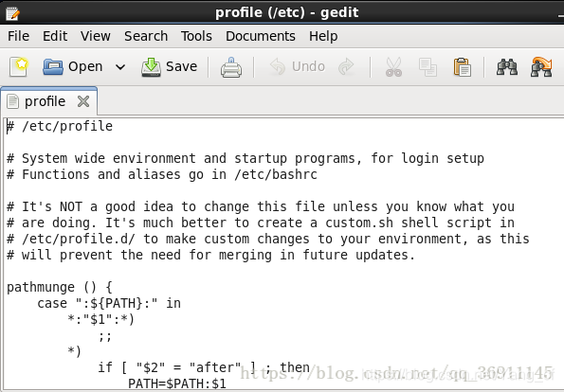564x392 pixels.
Task: Open the View menu
Action: point(96,36)
